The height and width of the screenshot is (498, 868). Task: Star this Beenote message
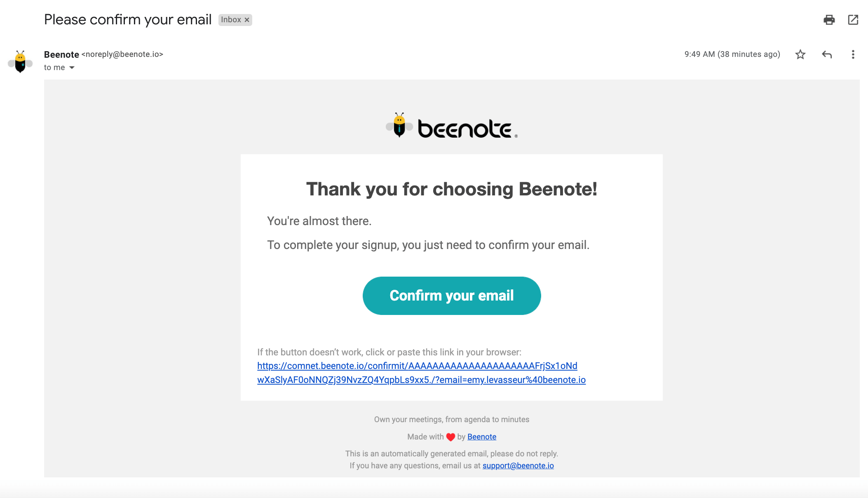click(800, 54)
